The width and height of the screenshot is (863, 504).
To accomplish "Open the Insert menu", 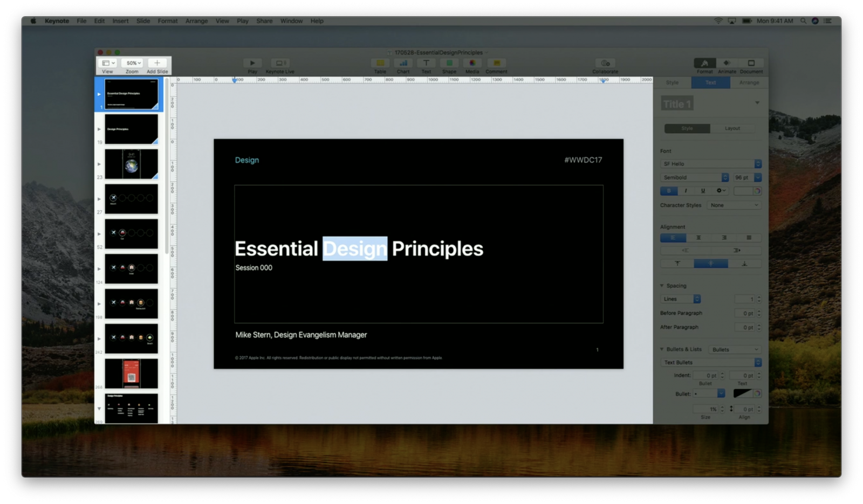I will tap(120, 21).
